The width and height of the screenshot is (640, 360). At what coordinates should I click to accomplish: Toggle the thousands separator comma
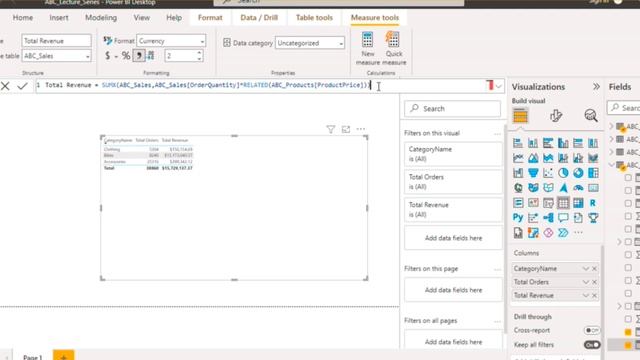pos(139,56)
